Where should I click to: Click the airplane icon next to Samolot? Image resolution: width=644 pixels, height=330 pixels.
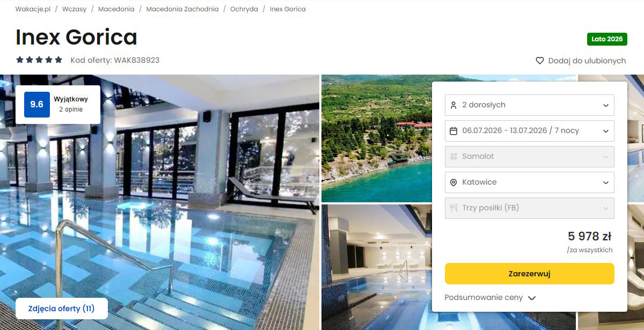[453, 157]
